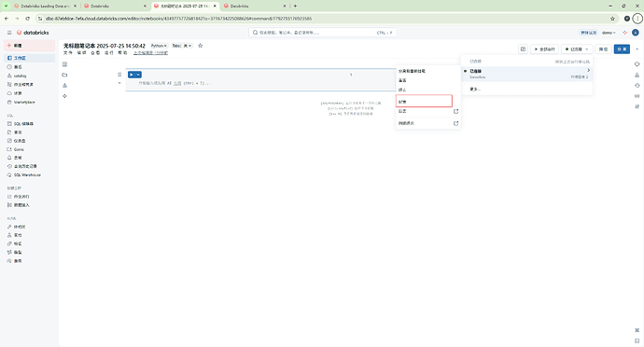The width and height of the screenshot is (644, 347).
Task: Expand the connected Serverless submenu chevron
Action: (588, 71)
